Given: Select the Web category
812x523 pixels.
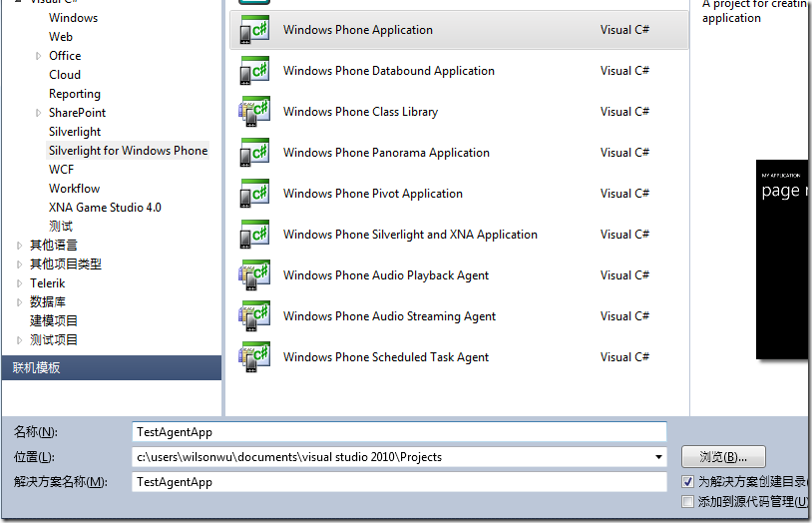Looking at the screenshot, I should tap(61, 37).
